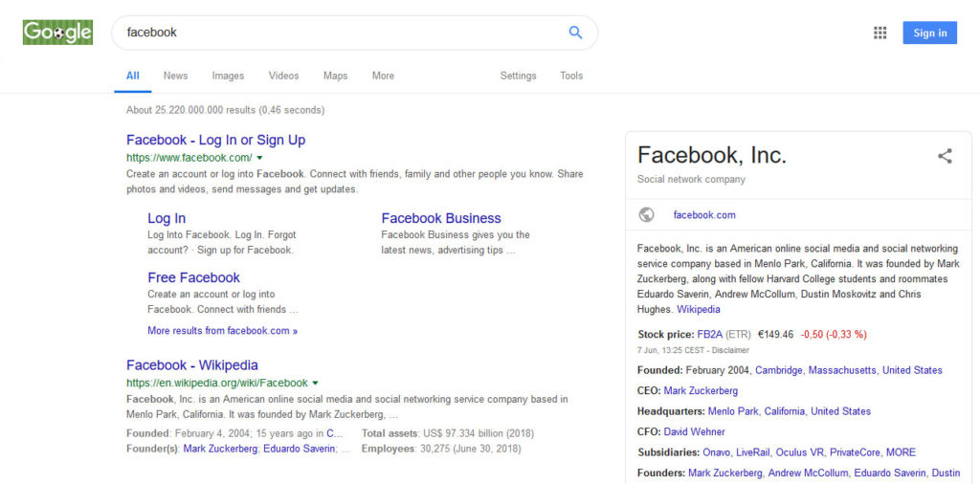Click LiveRail subsidiary link
Image resolution: width=980 pixels, height=484 pixels.
coord(753,452)
